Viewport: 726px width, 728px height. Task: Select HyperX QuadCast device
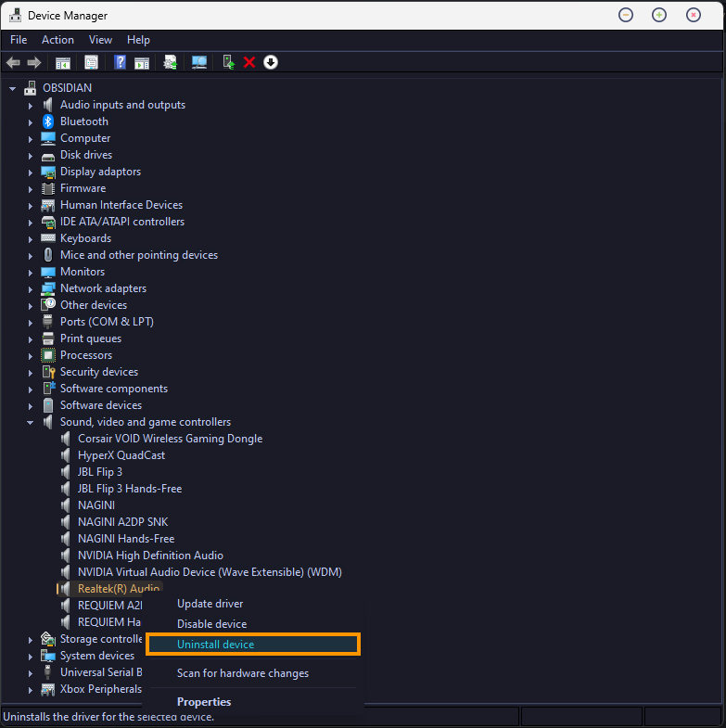point(121,455)
